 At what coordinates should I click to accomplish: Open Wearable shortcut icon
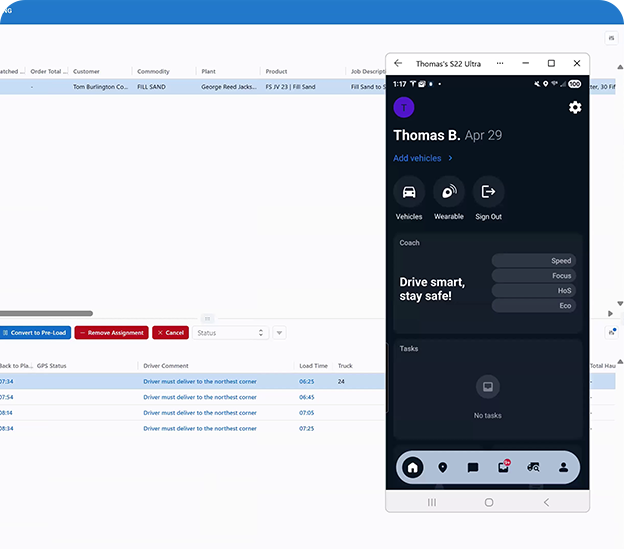(x=448, y=192)
